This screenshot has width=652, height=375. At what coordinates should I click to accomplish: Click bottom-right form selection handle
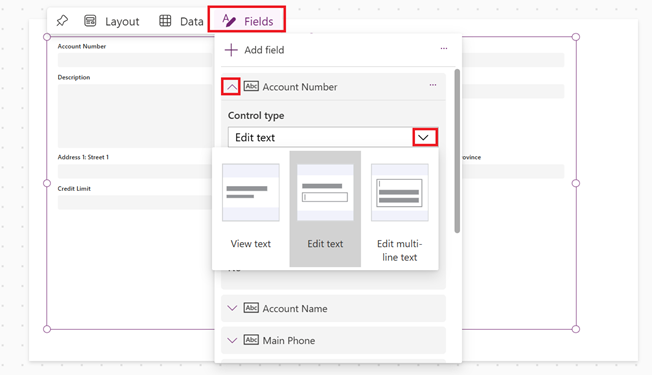click(x=575, y=329)
